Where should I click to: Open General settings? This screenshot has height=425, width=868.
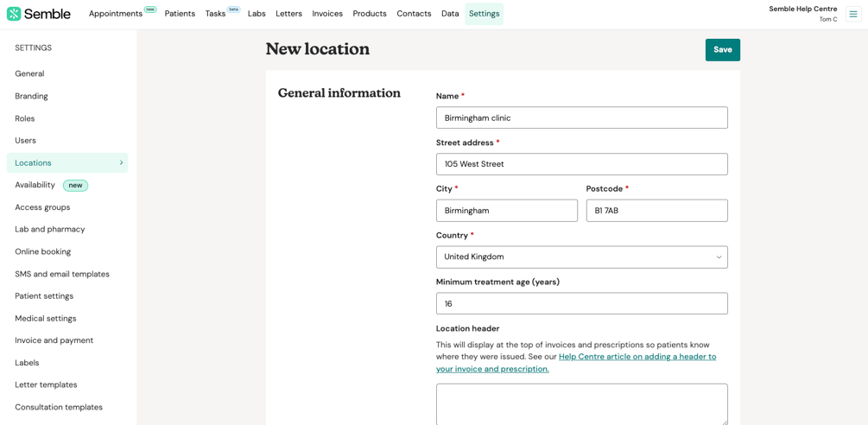click(x=30, y=73)
